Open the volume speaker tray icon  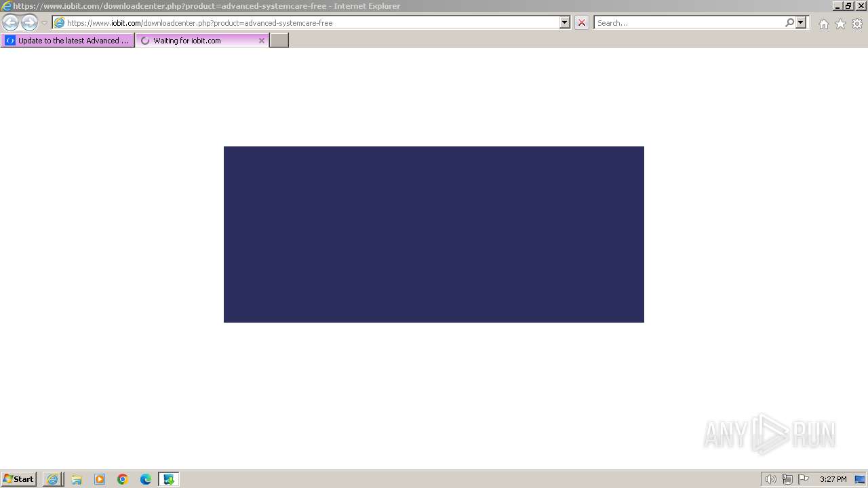click(770, 479)
